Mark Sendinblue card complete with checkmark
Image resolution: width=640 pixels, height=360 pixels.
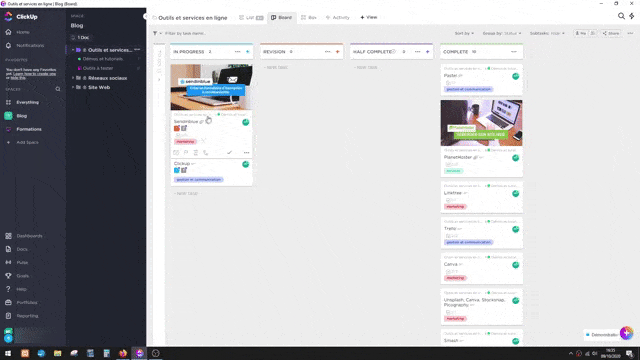point(229,153)
